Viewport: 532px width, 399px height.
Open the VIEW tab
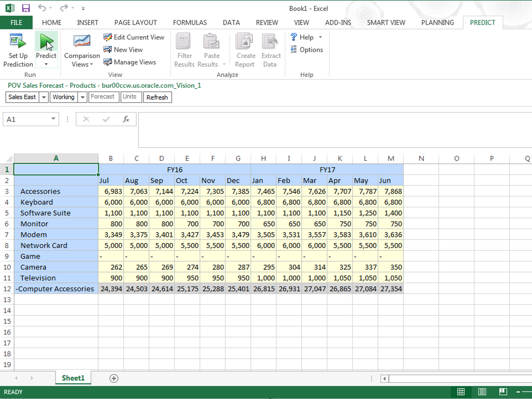[x=301, y=23]
